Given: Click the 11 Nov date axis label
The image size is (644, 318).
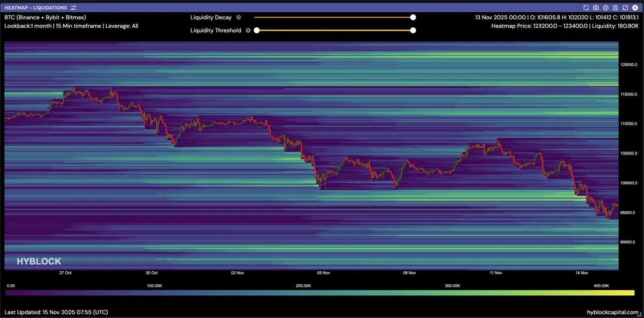Looking at the screenshot, I should [x=495, y=273].
